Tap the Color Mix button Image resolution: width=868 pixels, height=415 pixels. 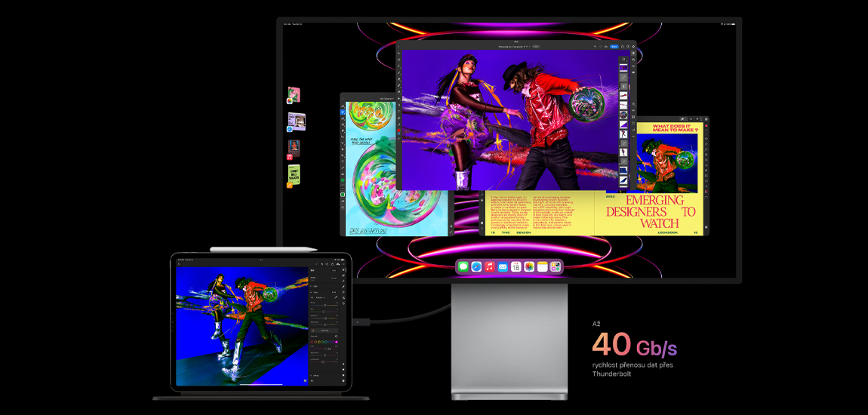point(325,330)
